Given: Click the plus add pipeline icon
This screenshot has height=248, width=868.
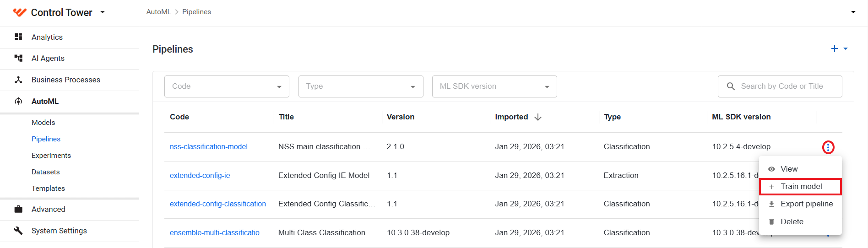Looking at the screenshot, I should pos(835,49).
